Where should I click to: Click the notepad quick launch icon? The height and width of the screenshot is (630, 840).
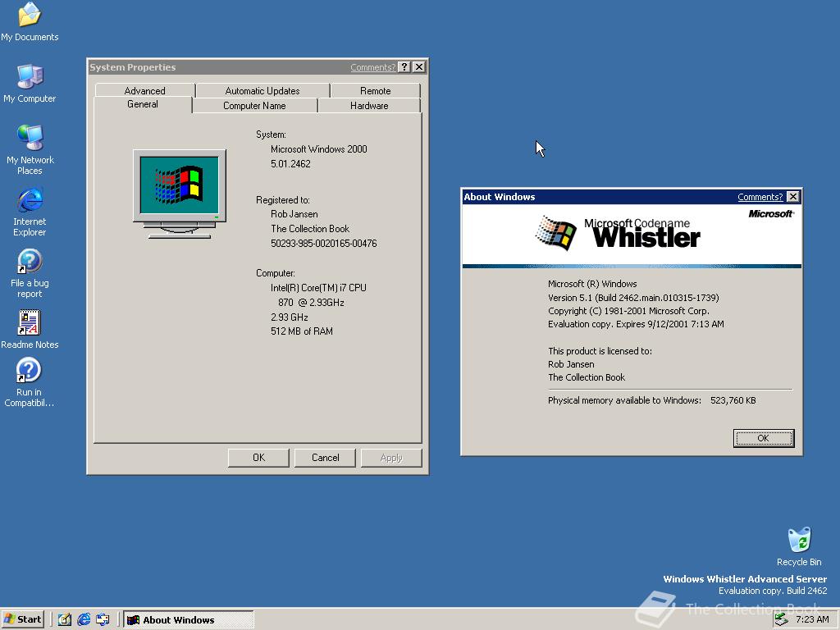pos(64,619)
